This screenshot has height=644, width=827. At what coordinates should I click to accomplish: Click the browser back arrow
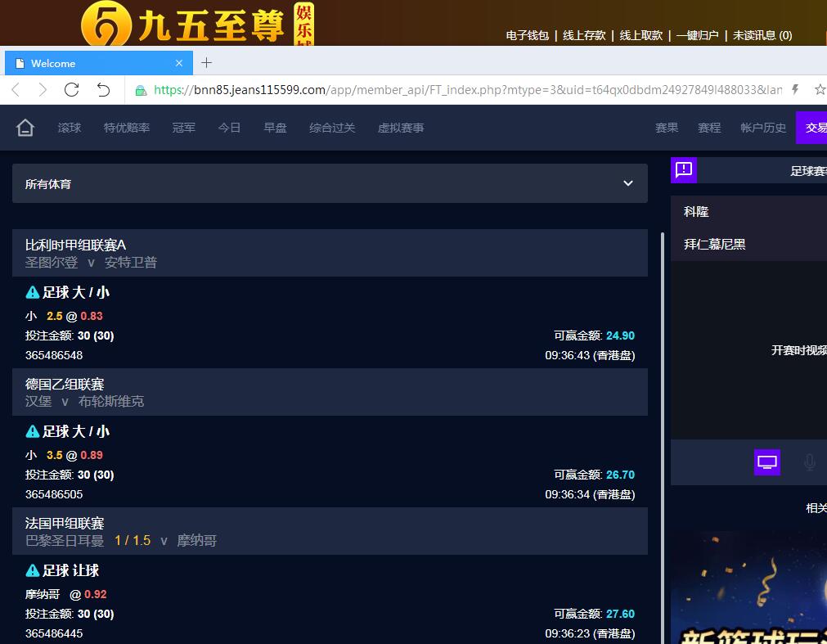[x=16, y=90]
